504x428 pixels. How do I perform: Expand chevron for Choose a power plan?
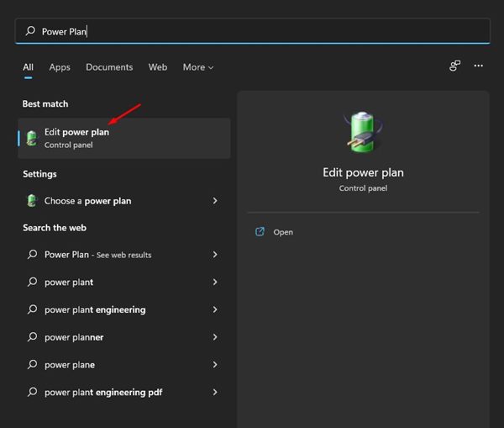coord(215,201)
